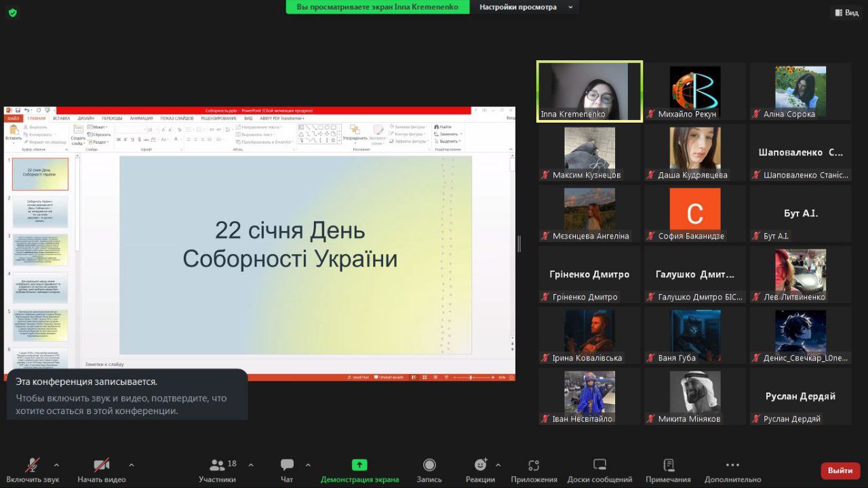Click the Record icon in toolbar
This screenshot has width=868, height=488.
coord(429,465)
